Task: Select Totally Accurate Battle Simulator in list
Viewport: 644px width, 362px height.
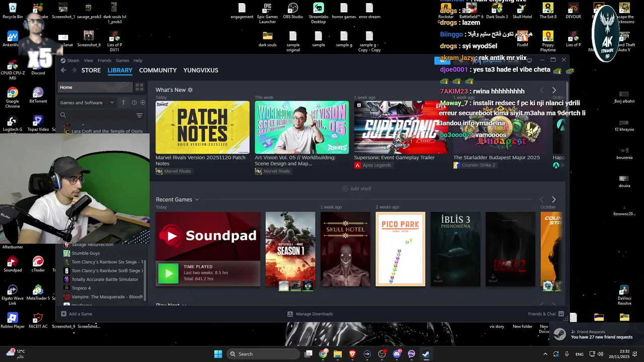Action: (x=104, y=280)
